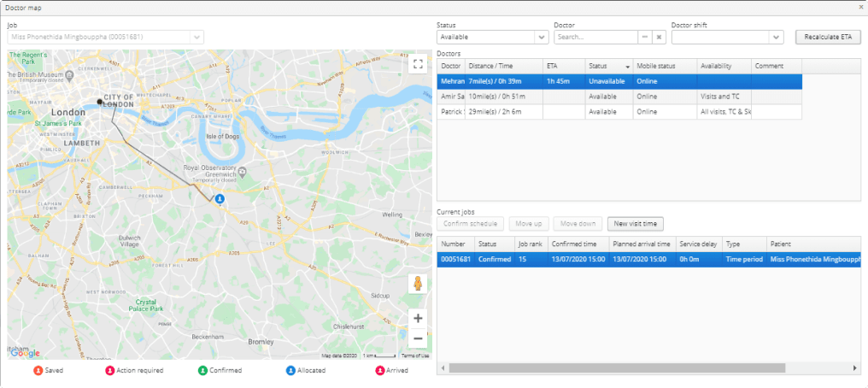The height and width of the screenshot is (388, 868).
Task: Close the Doctor map window
Action: [861, 8]
